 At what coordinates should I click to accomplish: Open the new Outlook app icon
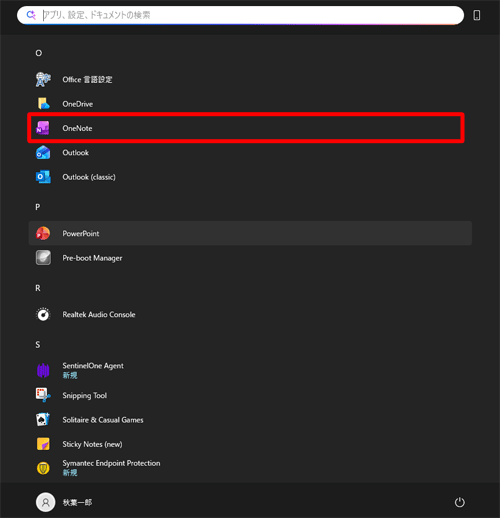(43, 153)
